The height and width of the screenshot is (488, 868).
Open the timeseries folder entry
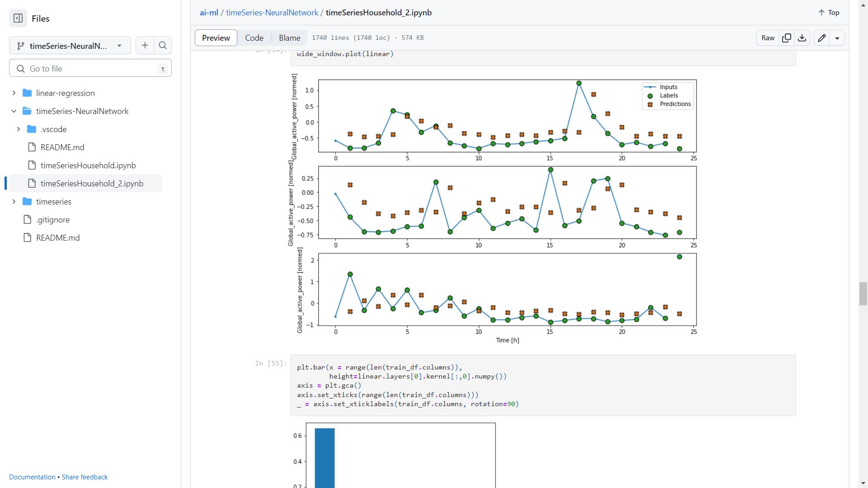54,202
